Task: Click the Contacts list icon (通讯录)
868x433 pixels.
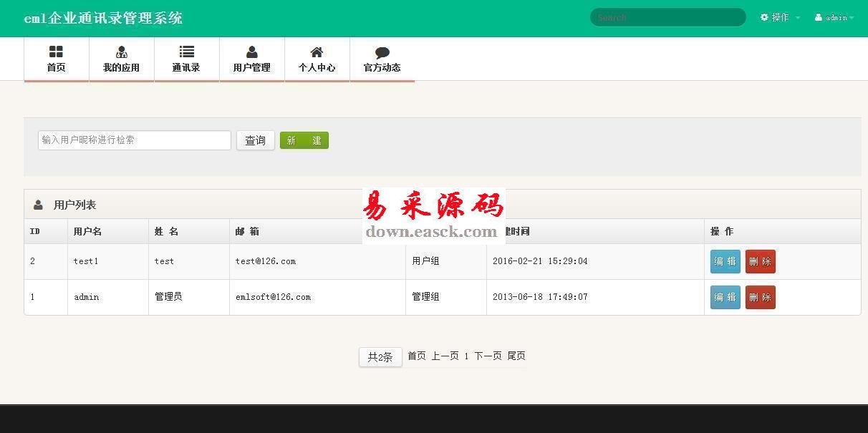Action: 186,52
